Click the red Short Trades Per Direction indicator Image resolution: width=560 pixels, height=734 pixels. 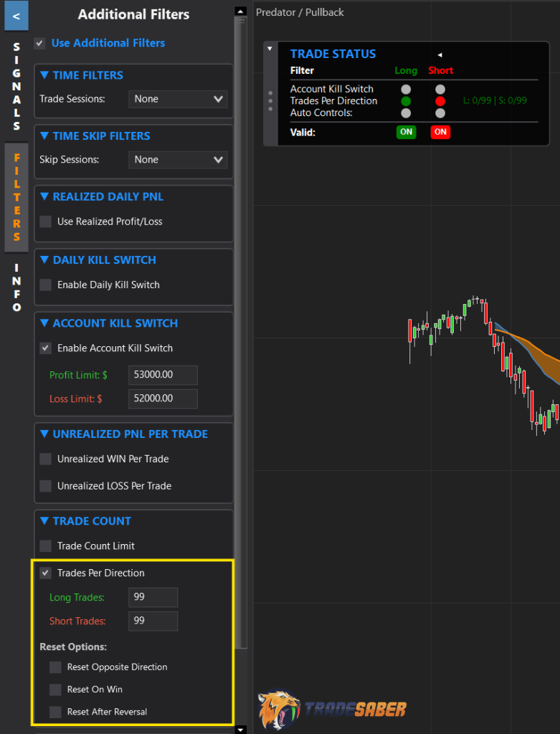(x=440, y=101)
